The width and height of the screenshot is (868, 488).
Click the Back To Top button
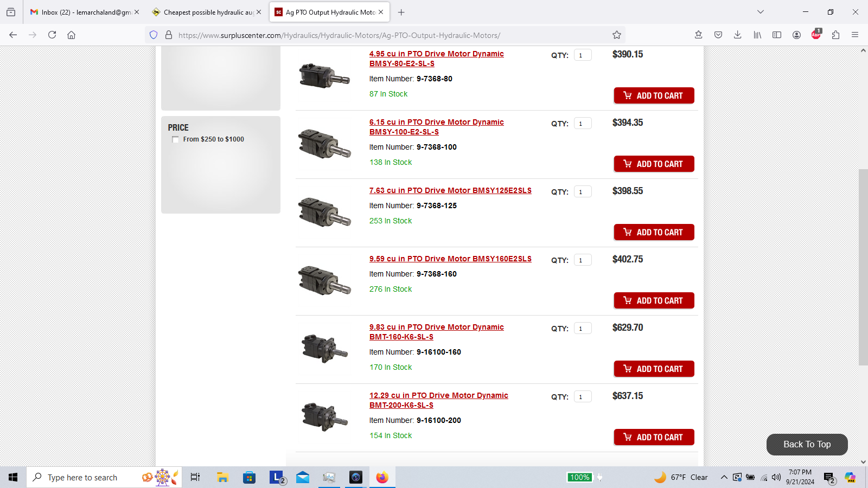[x=807, y=444]
